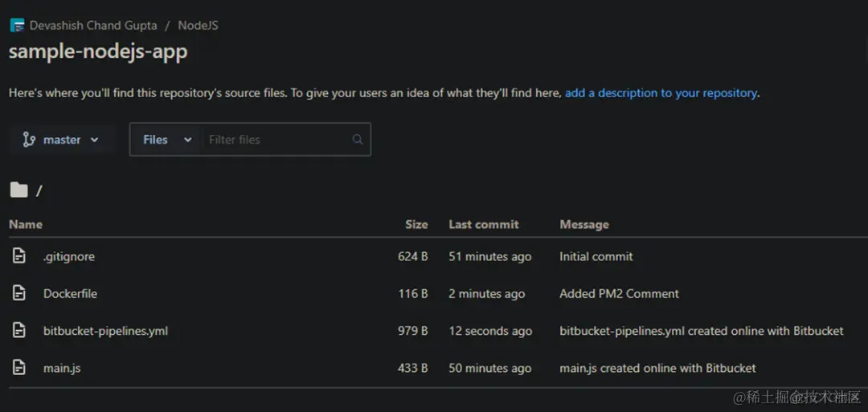The height and width of the screenshot is (412, 868).
Task: Go to the NodeJS project breadcrumb
Action: tap(198, 26)
